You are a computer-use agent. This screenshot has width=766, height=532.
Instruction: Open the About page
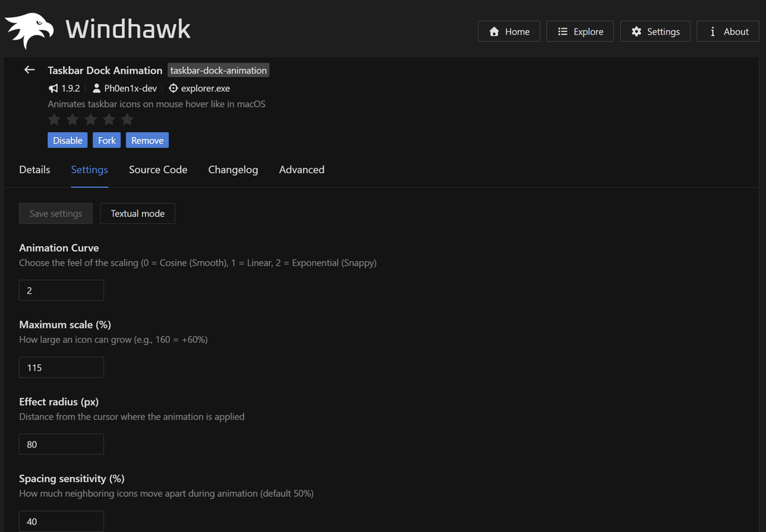728,31
